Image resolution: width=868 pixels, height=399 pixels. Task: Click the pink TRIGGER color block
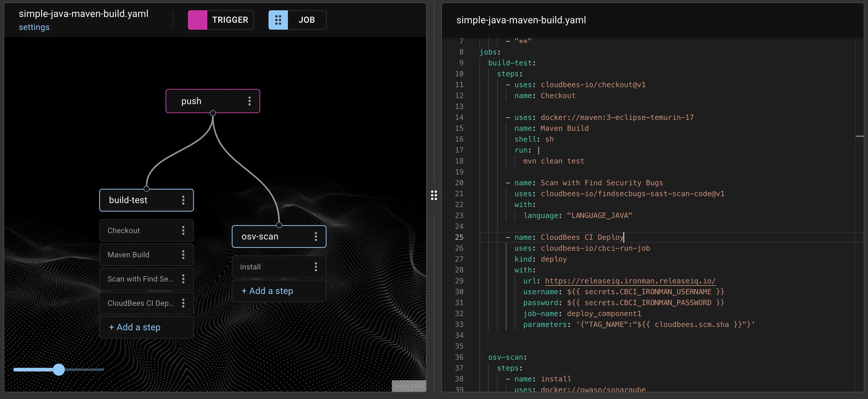pos(198,20)
